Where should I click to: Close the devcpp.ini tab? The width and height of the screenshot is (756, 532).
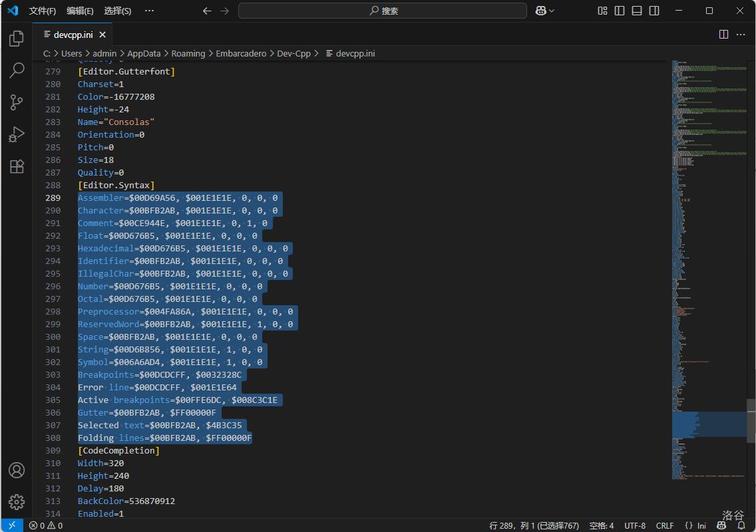point(102,35)
